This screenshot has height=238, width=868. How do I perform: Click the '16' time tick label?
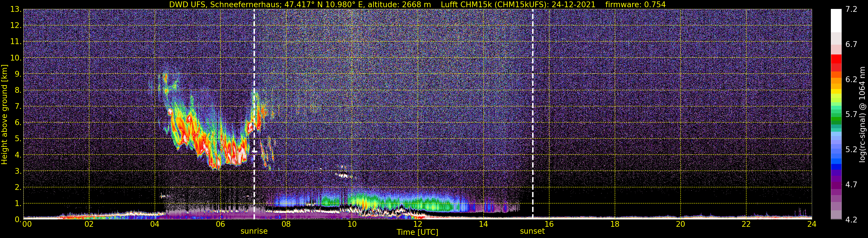549,224
